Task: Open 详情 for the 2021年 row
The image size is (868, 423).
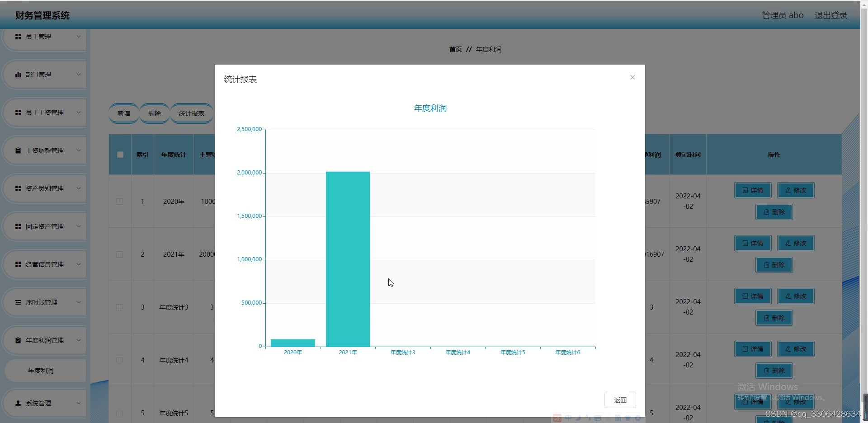Action: (753, 243)
